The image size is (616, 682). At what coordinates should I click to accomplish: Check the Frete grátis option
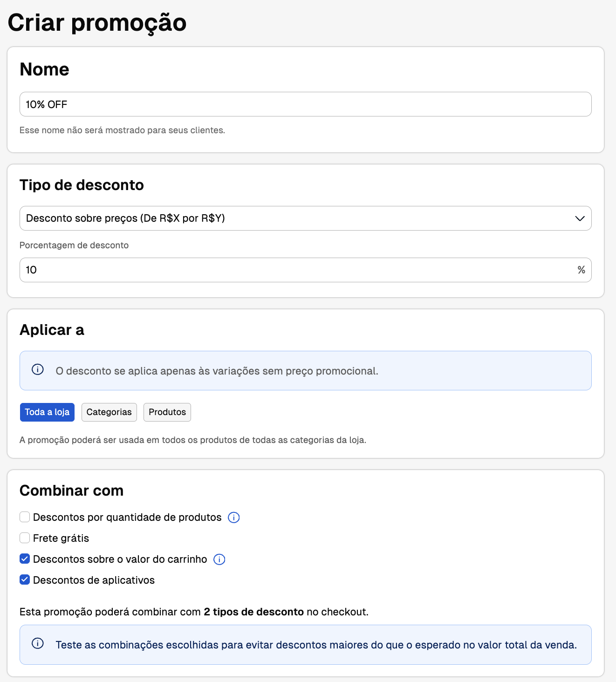pos(25,538)
